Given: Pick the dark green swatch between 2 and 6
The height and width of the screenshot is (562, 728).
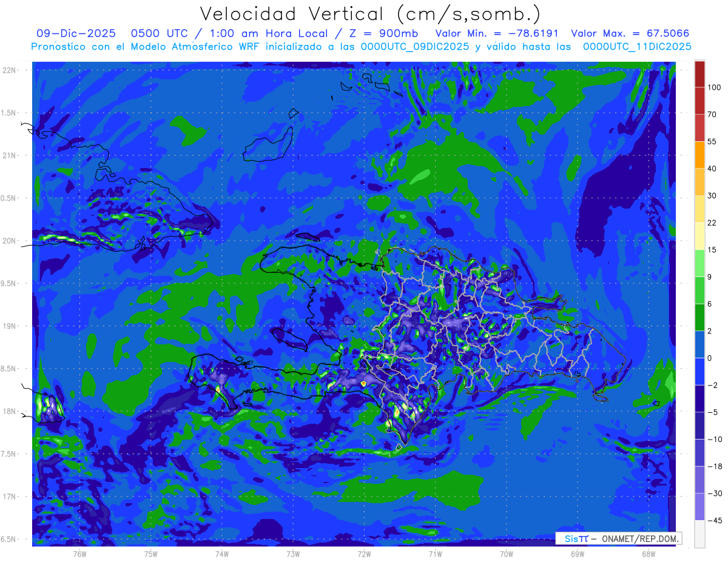Looking at the screenshot, I should [699, 317].
